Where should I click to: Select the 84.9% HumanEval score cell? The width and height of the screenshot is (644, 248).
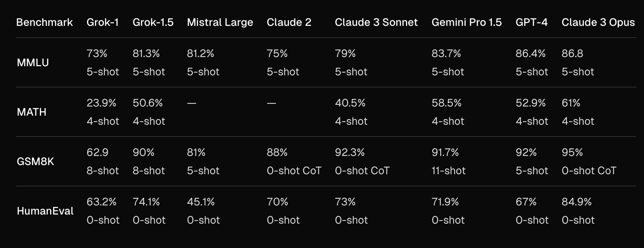pos(576,202)
